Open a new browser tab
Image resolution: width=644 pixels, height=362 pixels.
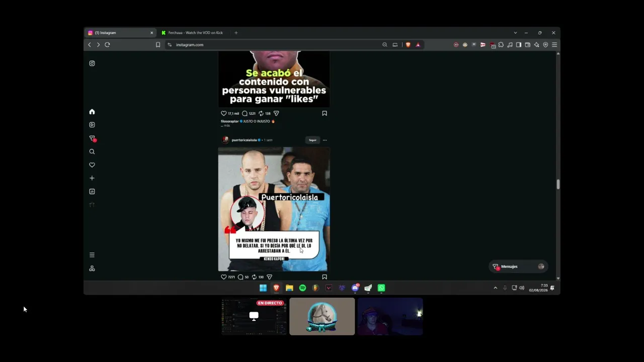pos(236,33)
